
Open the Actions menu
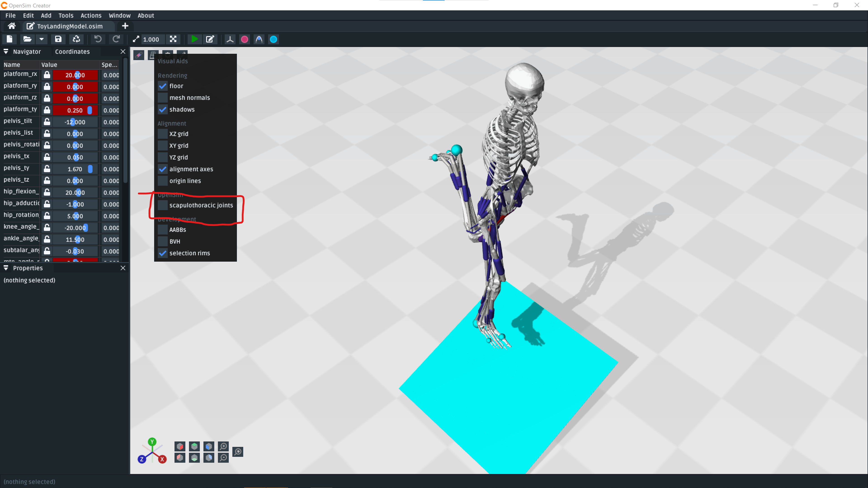coord(91,15)
